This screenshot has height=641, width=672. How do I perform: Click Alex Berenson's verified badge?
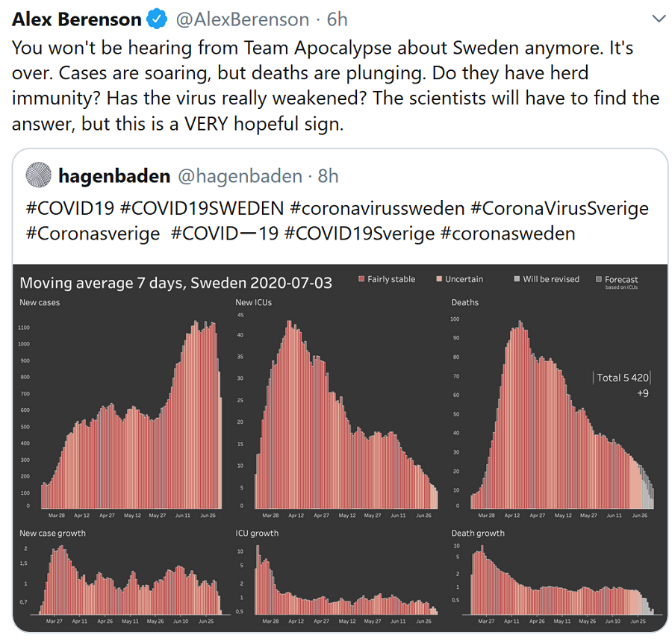coord(156,19)
